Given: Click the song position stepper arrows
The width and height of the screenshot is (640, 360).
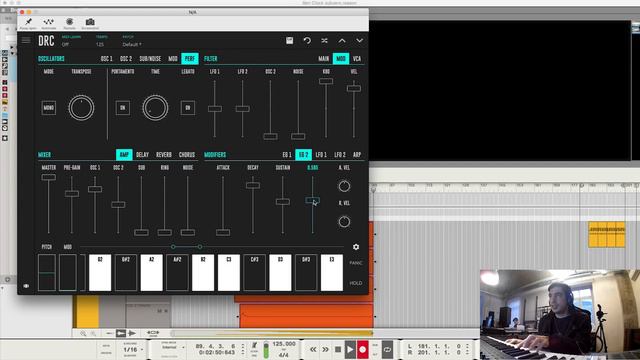Looking at the screenshot, I should [x=243, y=349].
